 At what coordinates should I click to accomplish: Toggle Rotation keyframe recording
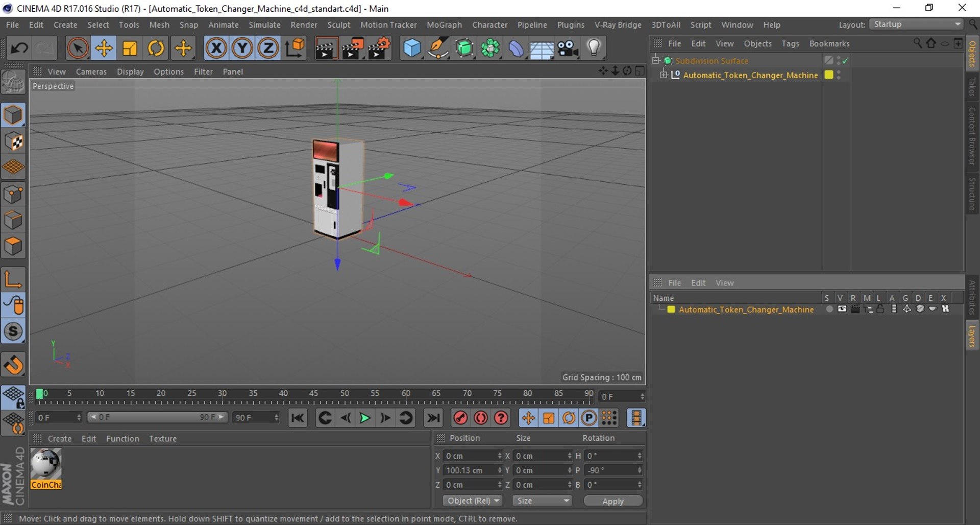(x=569, y=418)
